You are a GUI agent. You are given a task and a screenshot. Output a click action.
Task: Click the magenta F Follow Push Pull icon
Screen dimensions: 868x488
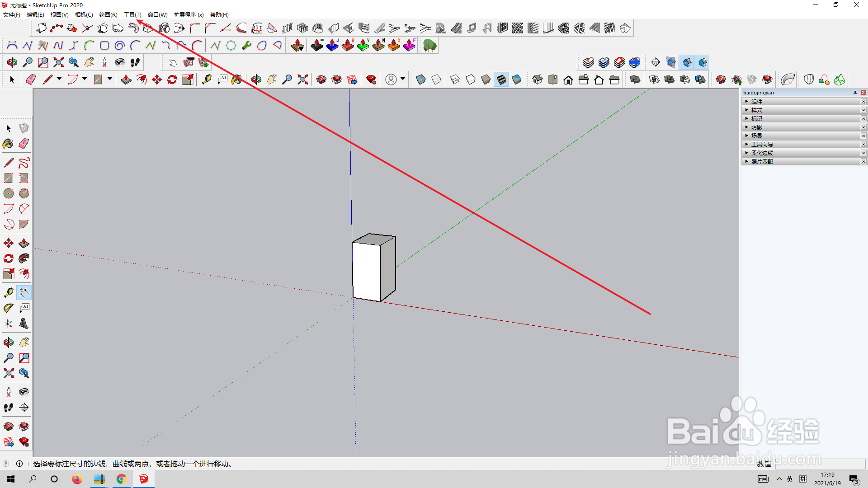[x=410, y=45]
